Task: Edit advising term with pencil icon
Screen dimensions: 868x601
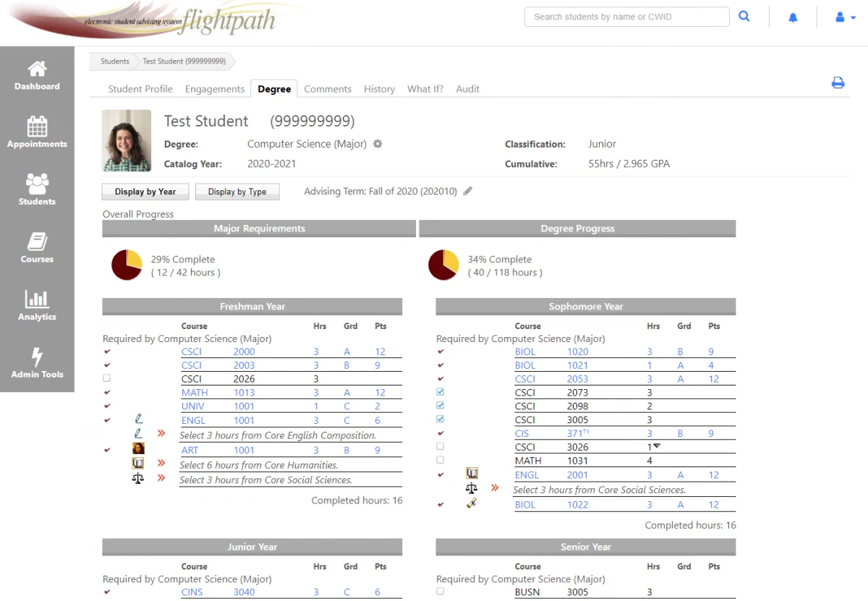Action: click(x=468, y=192)
